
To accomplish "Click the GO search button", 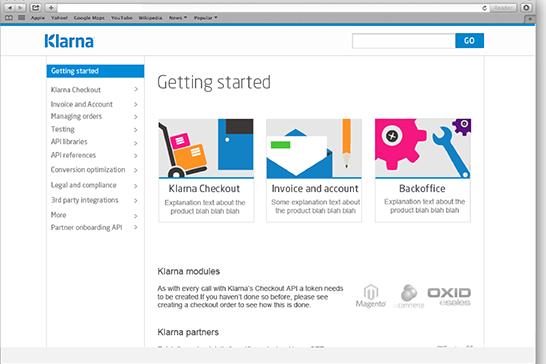I will [x=469, y=41].
